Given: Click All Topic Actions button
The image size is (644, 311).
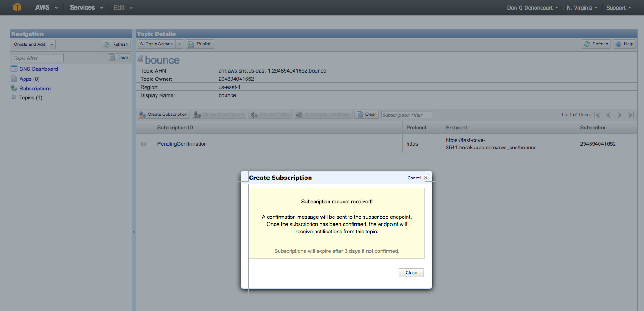Looking at the screenshot, I should tap(156, 44).
